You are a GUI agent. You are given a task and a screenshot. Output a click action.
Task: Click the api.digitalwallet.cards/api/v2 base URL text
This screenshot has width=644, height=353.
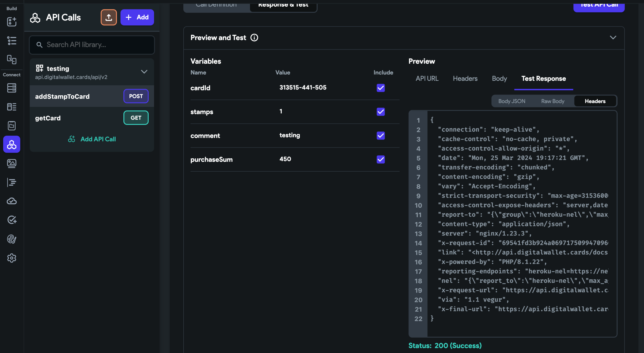pos(71,77)
